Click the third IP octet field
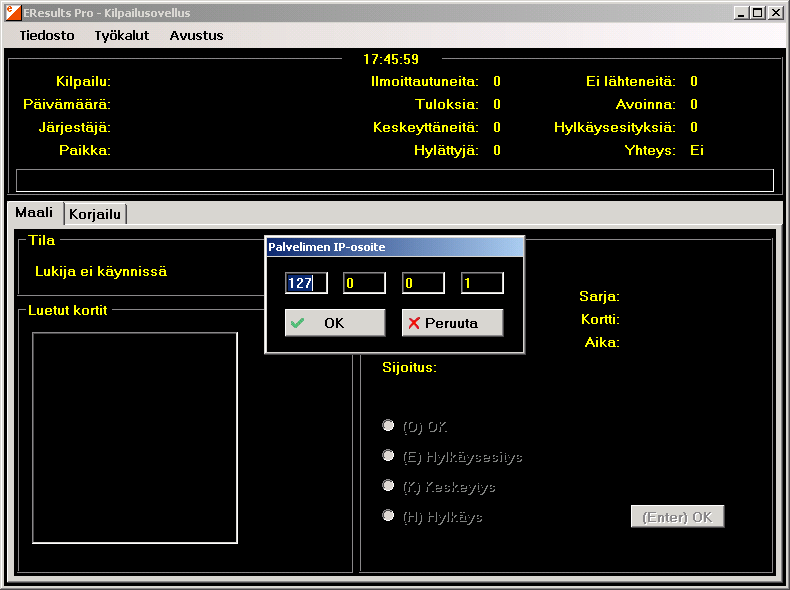790x590 pixels. (x=423, y=283)
